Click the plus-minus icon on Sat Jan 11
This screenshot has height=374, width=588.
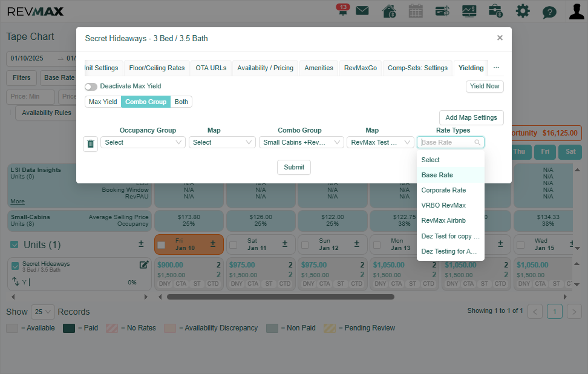tap(285, 244)
